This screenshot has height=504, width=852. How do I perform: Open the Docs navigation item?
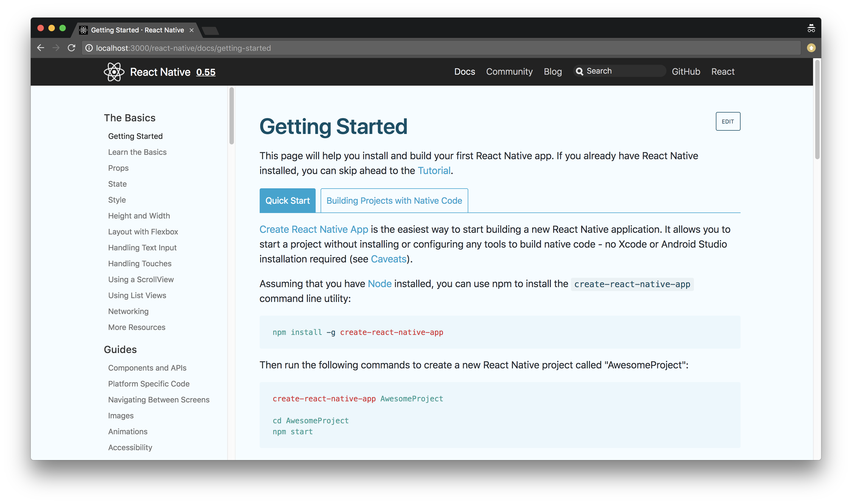tap(464, 72)
